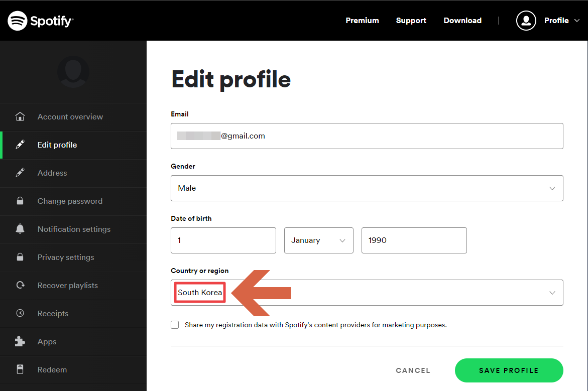
Task: Click the Cancel button
Action: pyautogui.click(x=413, y=370)
